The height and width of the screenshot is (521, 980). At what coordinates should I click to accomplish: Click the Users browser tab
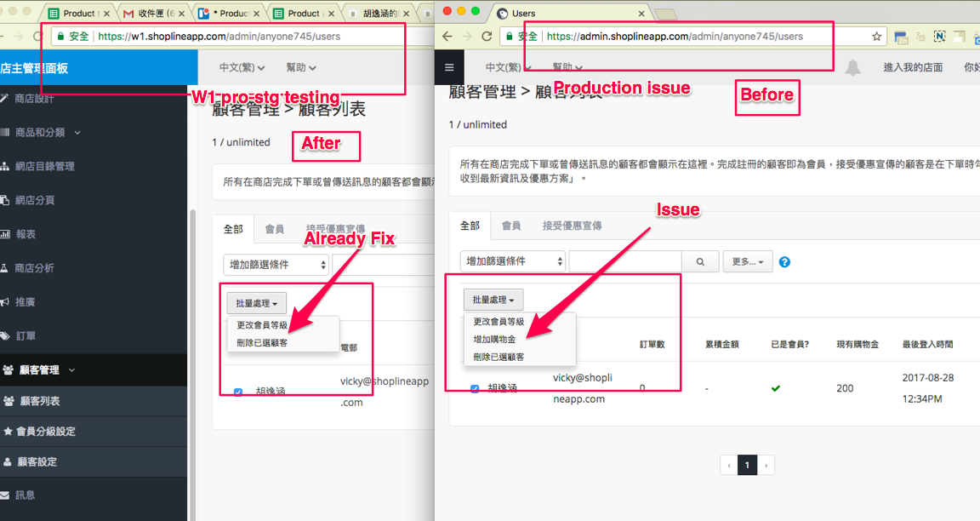[x=572, y=13]
